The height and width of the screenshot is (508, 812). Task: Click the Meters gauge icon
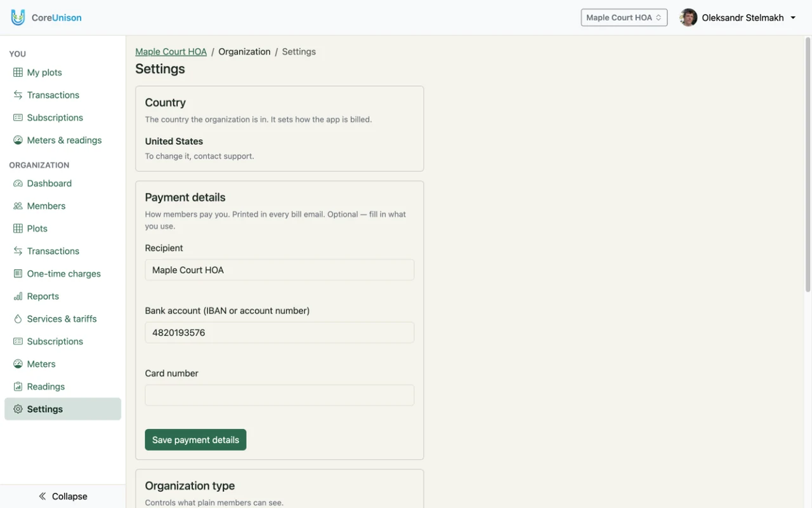pyautogui.click(x=18, y=364)
